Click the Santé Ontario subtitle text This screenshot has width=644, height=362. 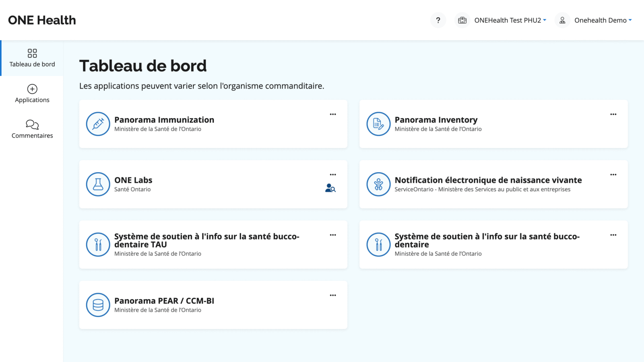(132, 189)
